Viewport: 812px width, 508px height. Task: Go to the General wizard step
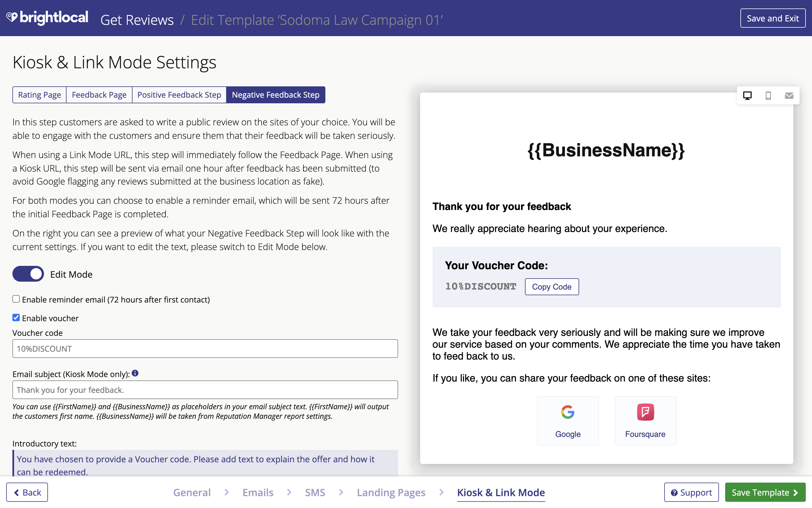click(x=192, y=492)
